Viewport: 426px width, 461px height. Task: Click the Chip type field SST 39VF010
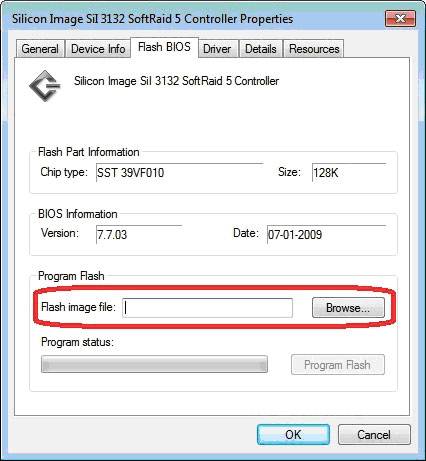coord(179,172)
